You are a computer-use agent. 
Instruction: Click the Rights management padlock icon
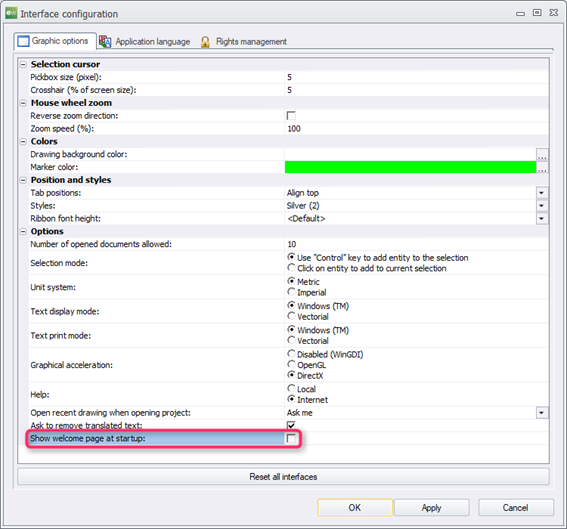click(205, 42)
